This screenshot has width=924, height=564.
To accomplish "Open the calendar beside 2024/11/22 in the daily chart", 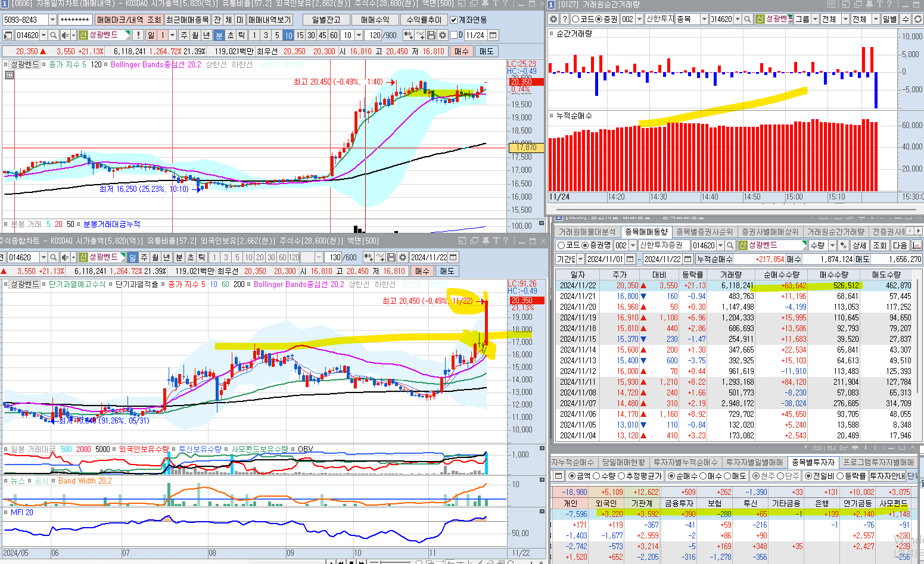I will click(453, 257).
